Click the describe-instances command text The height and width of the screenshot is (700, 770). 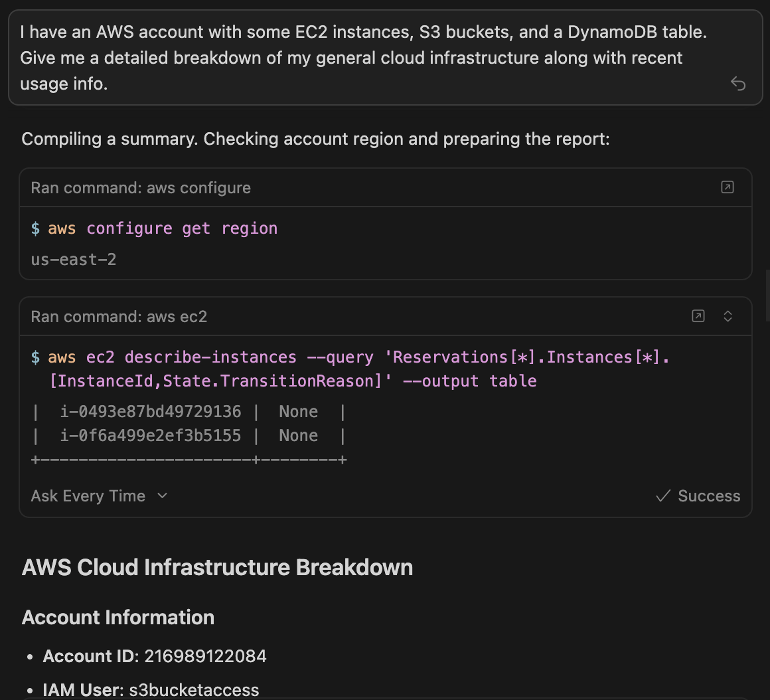tap(350, 369)
